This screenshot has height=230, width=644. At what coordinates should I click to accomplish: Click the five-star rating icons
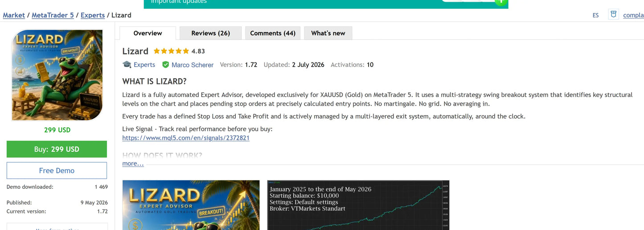tap(171, 51)
